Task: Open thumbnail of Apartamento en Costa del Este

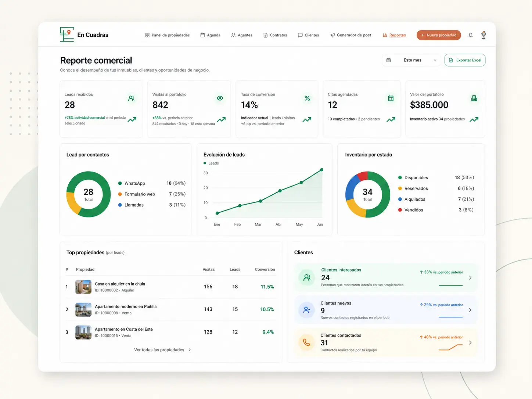Action: (83, 332)
